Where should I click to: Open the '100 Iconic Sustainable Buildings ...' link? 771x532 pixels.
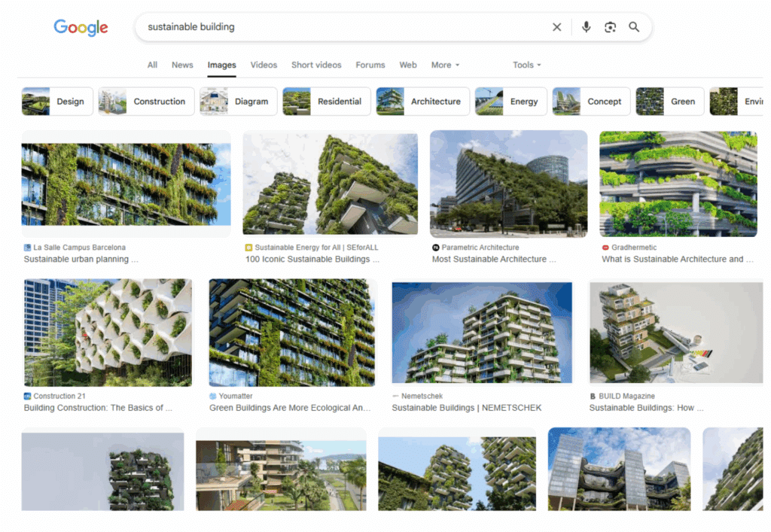point(312,260)
